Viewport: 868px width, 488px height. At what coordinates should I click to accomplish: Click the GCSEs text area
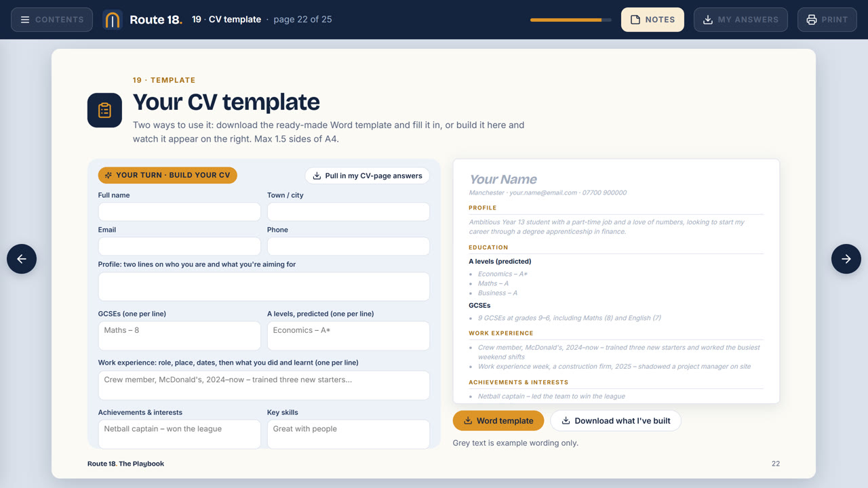(x=180, y=335)
